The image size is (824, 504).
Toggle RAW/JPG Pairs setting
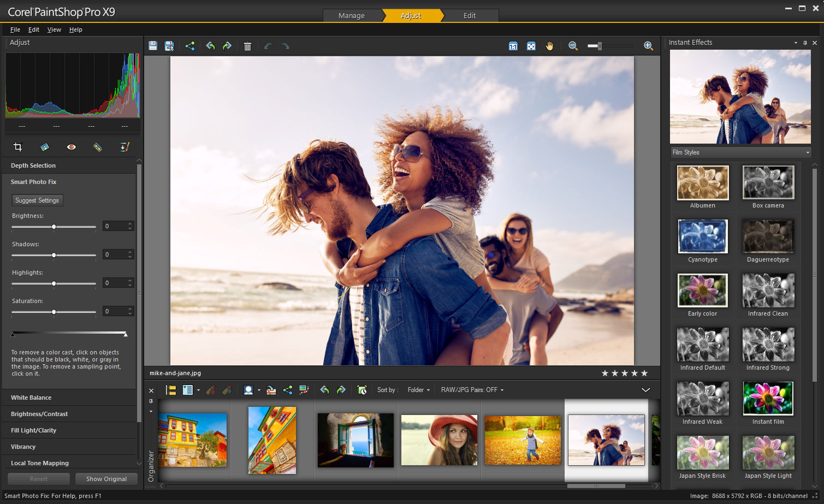coord(472,390)
